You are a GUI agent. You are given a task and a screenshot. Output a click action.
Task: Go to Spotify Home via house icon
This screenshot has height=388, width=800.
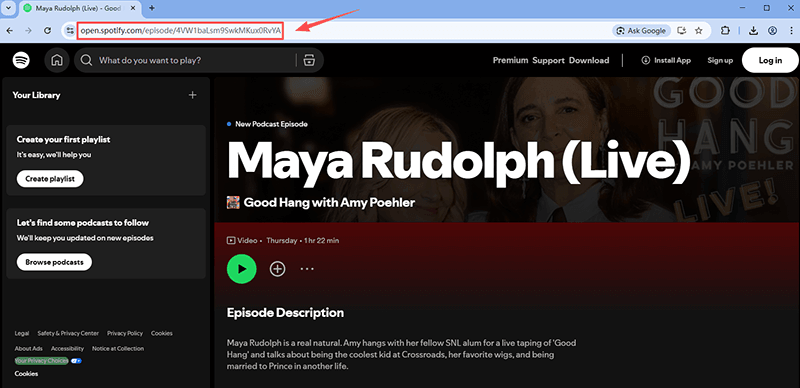[x=57, y=60]
